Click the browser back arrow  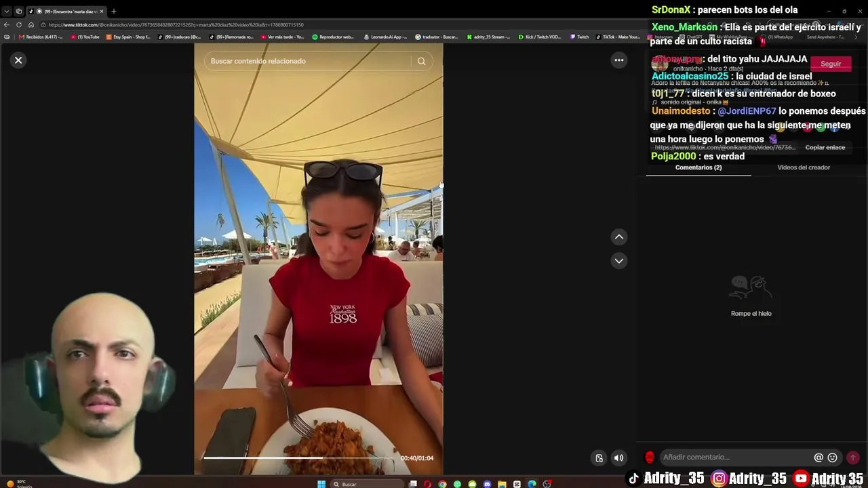pos(7,25)
